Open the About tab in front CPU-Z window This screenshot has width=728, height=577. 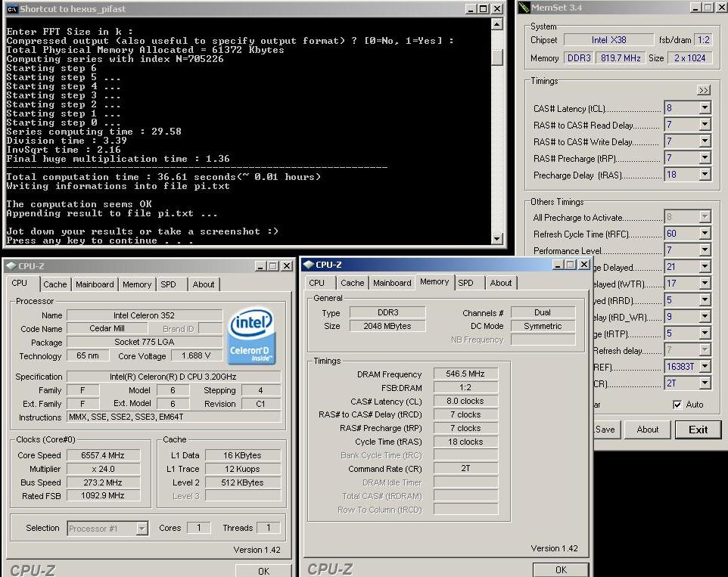(x=501, y=283)
